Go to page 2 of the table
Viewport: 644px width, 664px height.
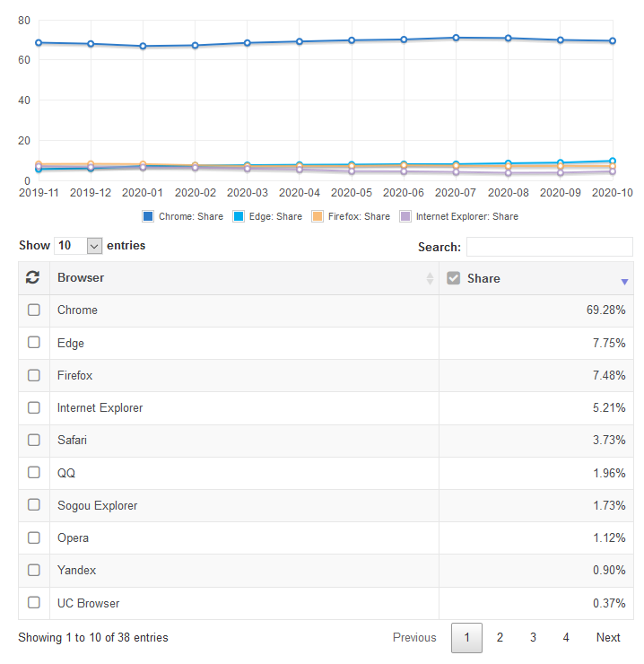click(500, 638)
